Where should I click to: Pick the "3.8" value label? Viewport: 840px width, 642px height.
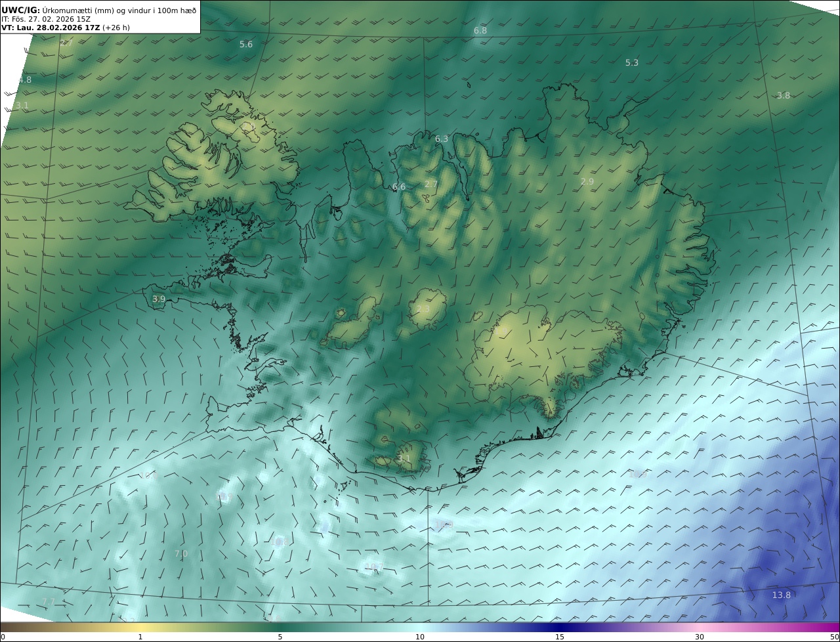pyautogui.click(x=784, y=95)
